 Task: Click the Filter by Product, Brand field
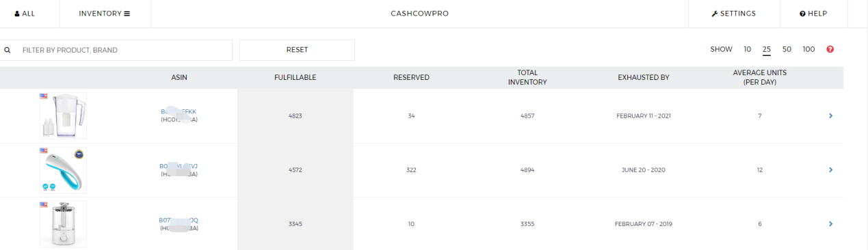[116, 50]
